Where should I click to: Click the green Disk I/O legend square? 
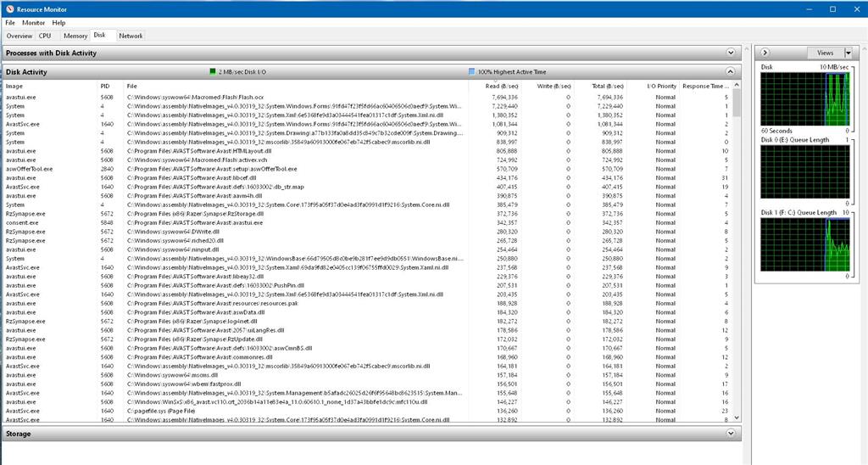213,71
